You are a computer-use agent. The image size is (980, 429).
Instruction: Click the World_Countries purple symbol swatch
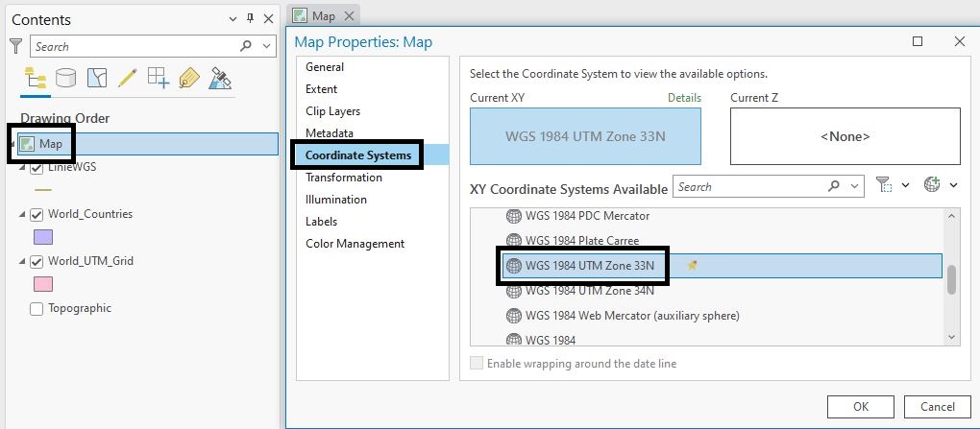[x=42, y=237]
